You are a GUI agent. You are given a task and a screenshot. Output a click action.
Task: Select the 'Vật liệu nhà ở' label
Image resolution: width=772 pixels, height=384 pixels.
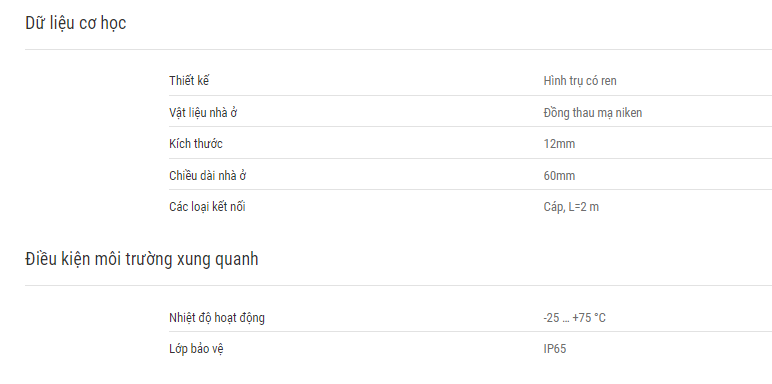204,113
